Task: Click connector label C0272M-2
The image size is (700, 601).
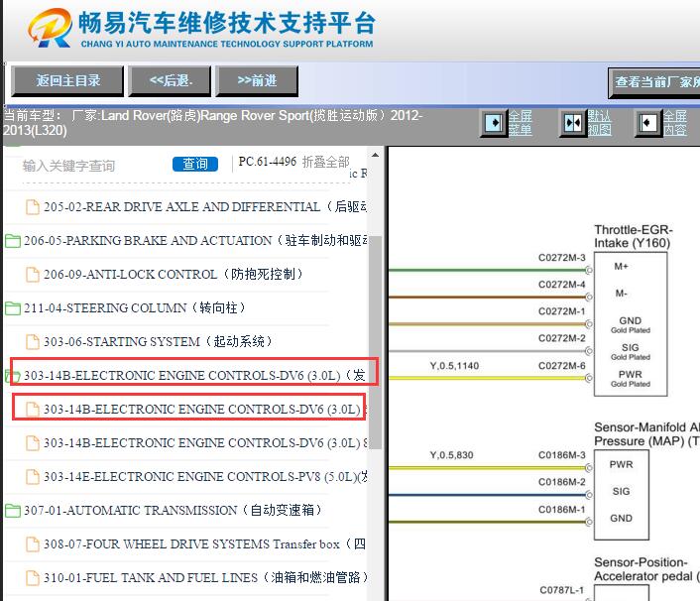Action: (x=561, y=338)
